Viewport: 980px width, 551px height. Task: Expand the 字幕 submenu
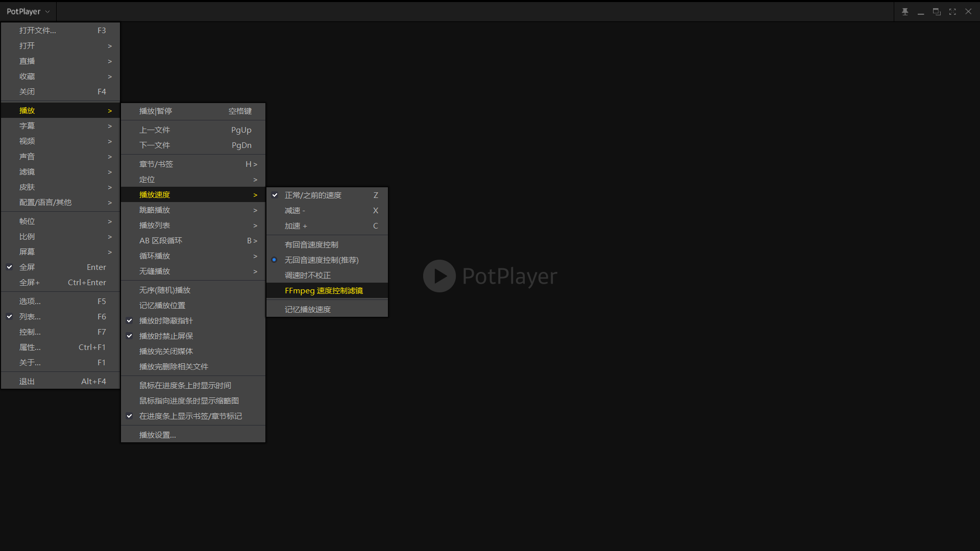(x=61, y=126)
